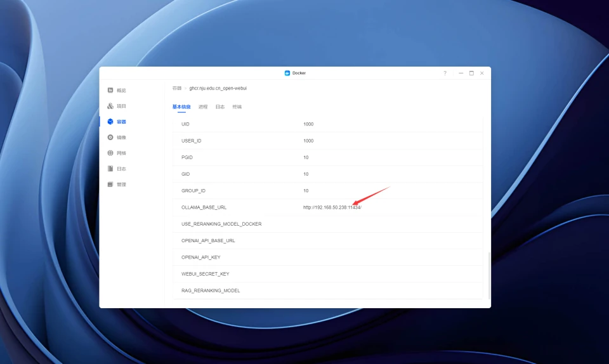Click the UID variable name
609x364 pixels.
[185, 124]
